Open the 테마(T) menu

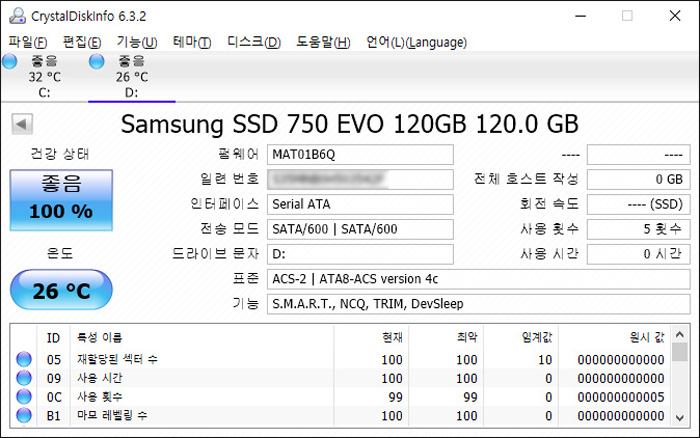(x=192, y=42)
